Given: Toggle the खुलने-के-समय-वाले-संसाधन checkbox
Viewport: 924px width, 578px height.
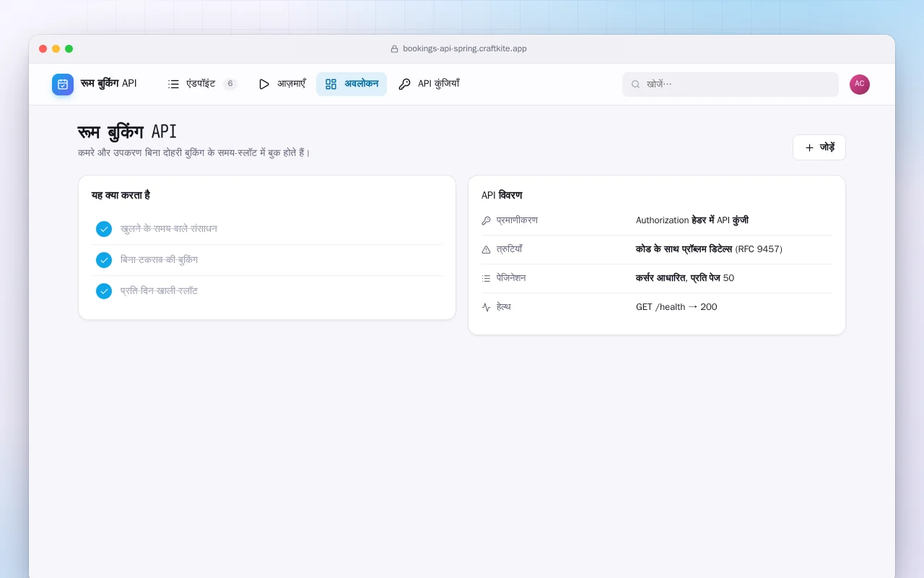Looking at the screenshot, I should pos(104,229).
